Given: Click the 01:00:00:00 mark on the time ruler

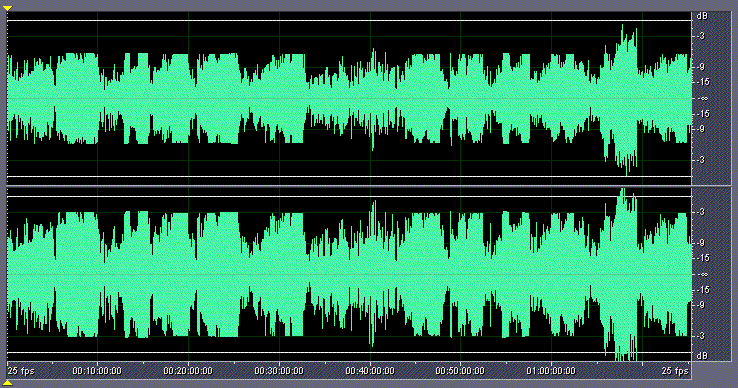Looking at the screenshot, I should coord(551,371).
